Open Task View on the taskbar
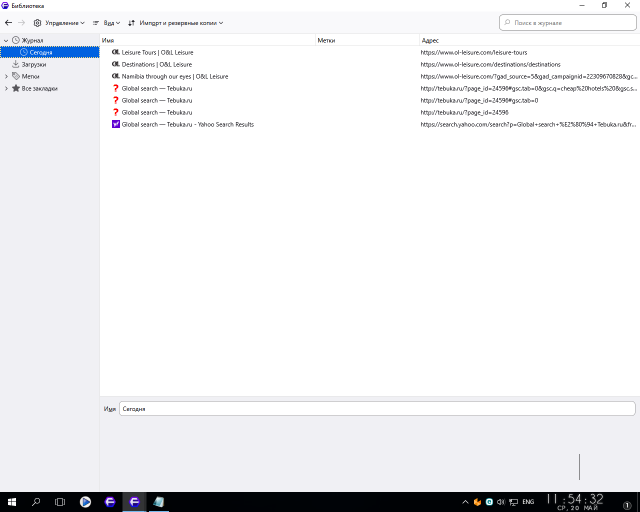 click(60, 502)
